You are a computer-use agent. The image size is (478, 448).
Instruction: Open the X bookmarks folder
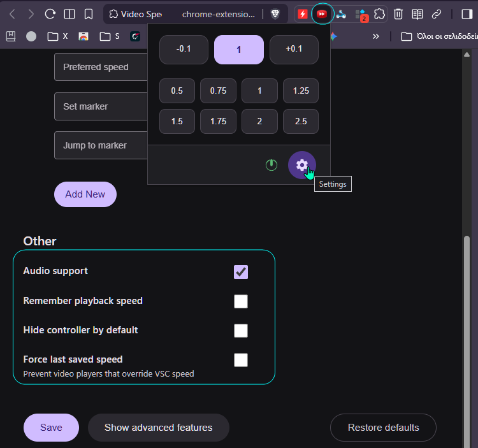tap(57, 36)
